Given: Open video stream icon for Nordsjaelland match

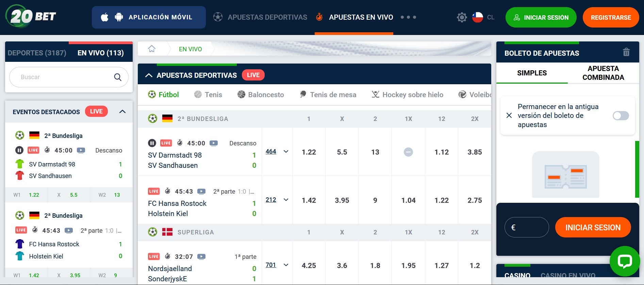Looking at the screenshot, I should [201, 257].
